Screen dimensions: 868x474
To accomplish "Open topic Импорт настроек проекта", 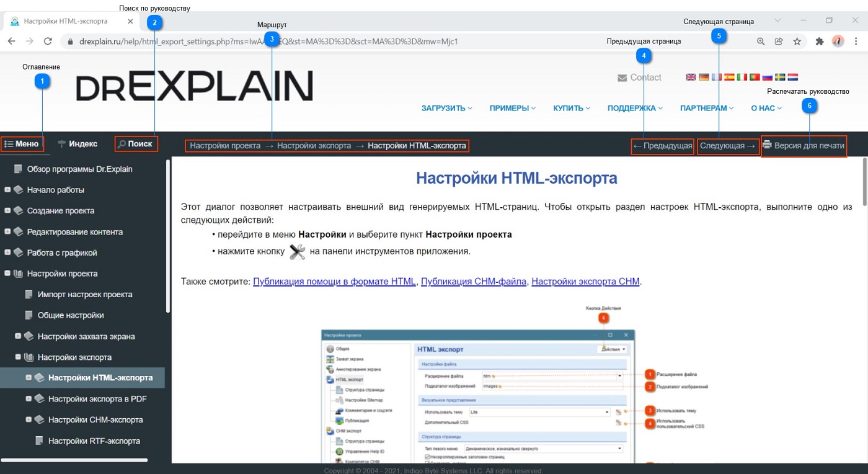I will point(85,295).
